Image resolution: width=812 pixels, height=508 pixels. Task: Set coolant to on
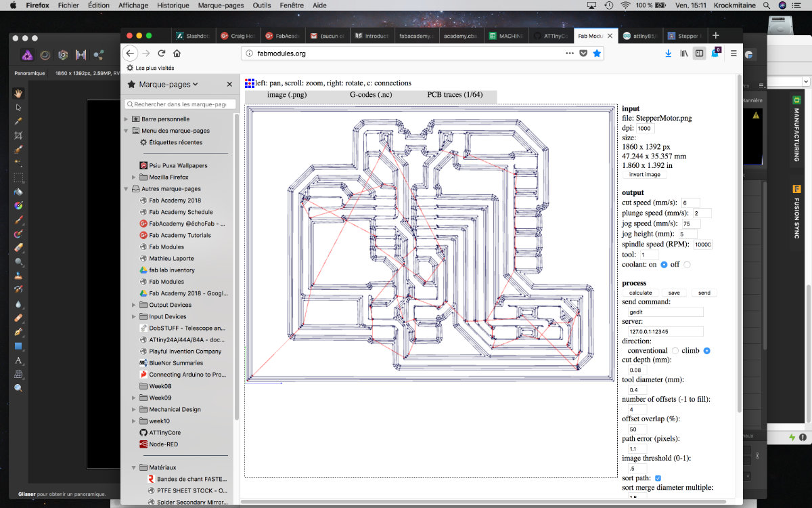664,265
